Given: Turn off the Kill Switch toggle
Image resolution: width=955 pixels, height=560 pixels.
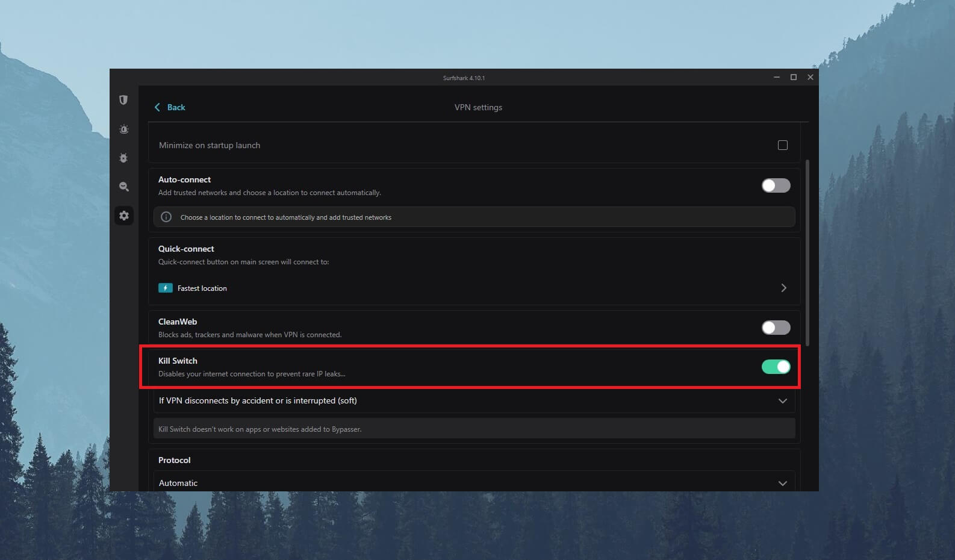Looking at the screenshot, I should [776, 367].
